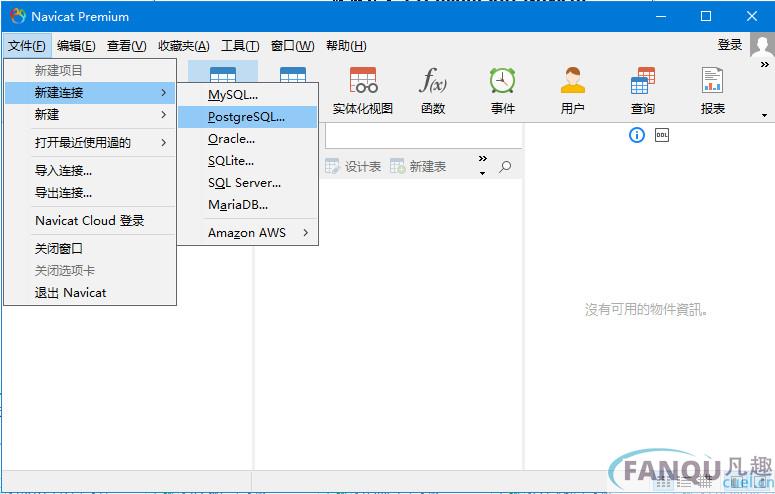Choose 导入连接... menu entry

[x=90, y=171]
